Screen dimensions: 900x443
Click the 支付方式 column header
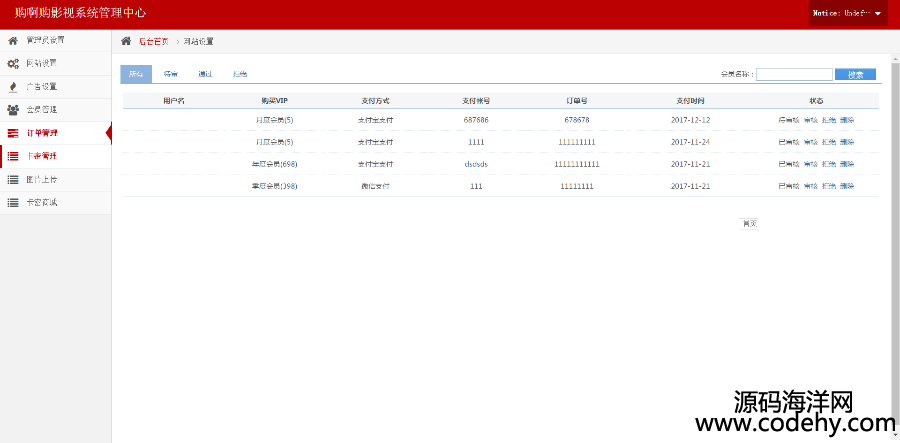pyautogui.click(x=375, y=100)
